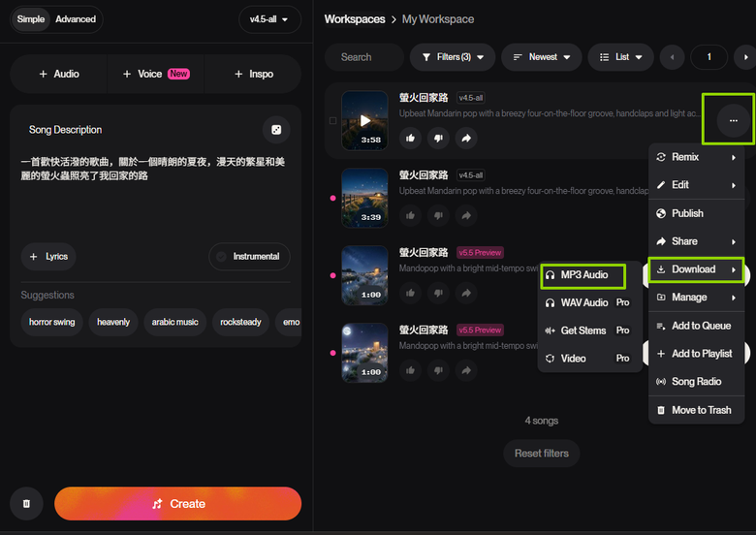Open the three-dots menu on the first song

[x=734, y=120]
